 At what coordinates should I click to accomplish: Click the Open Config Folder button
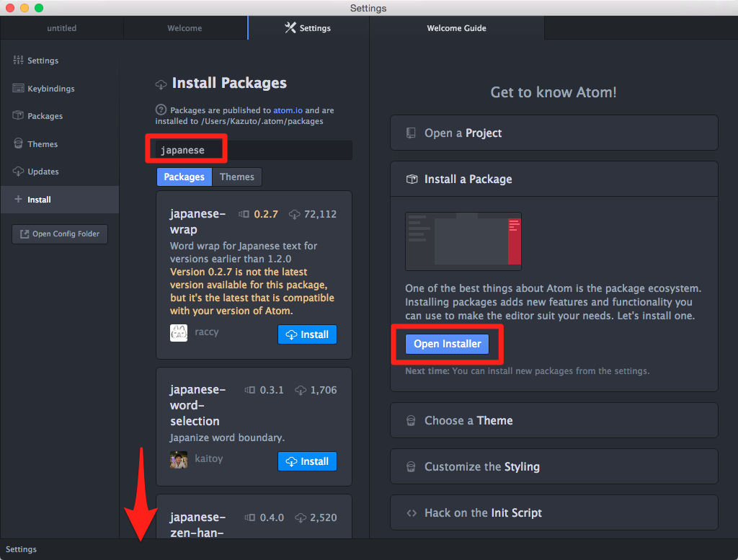click(x=60, y=234)
